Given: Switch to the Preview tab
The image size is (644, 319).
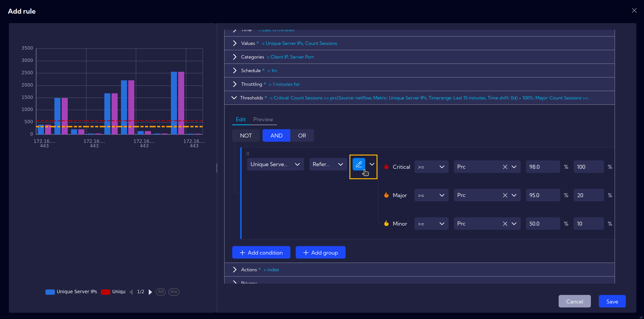Looking at the screenshot, I should [x=263, y=119].
